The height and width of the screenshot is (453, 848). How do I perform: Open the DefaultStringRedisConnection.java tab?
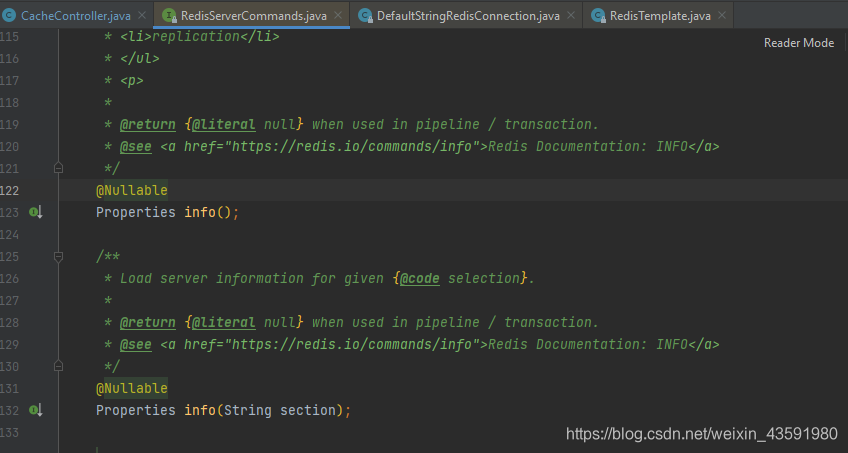(468, 16)
